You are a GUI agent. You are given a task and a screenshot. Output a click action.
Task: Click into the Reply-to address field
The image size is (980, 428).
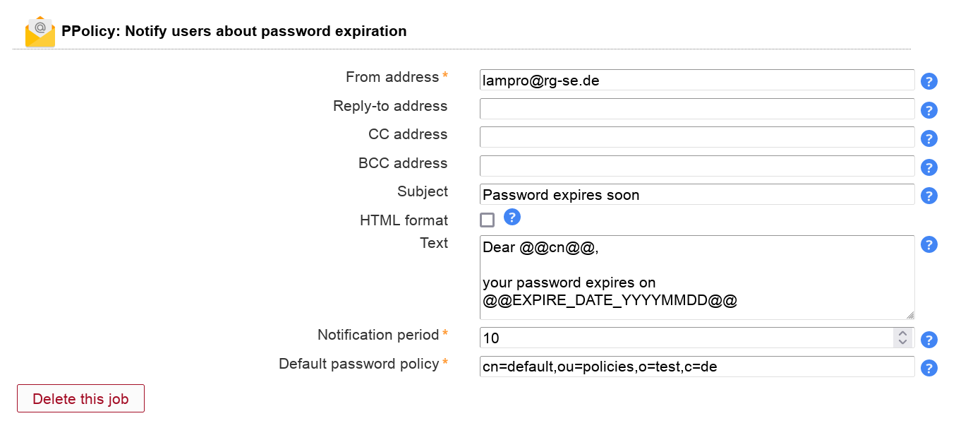pyautogui.click(x=696, y=109)
